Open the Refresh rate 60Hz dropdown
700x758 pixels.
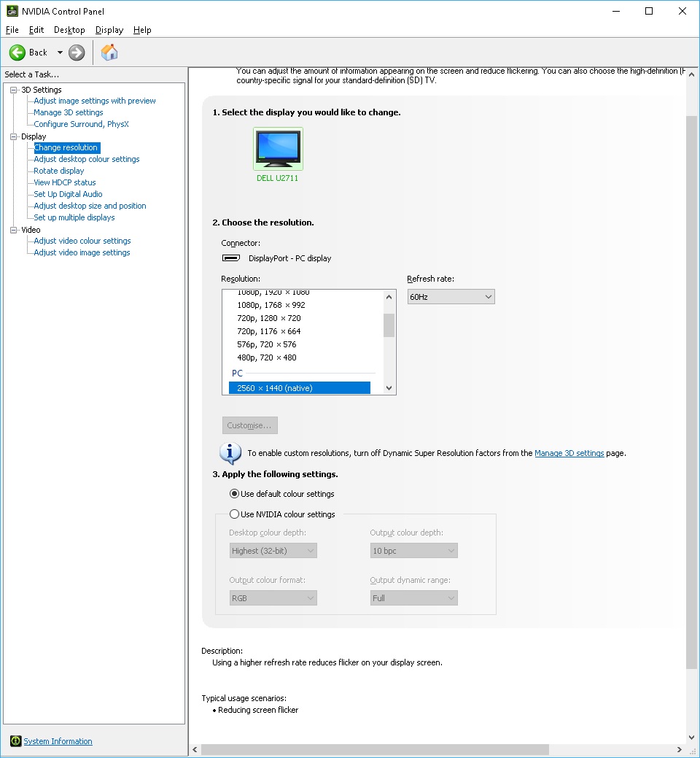(x=451, y=297)
